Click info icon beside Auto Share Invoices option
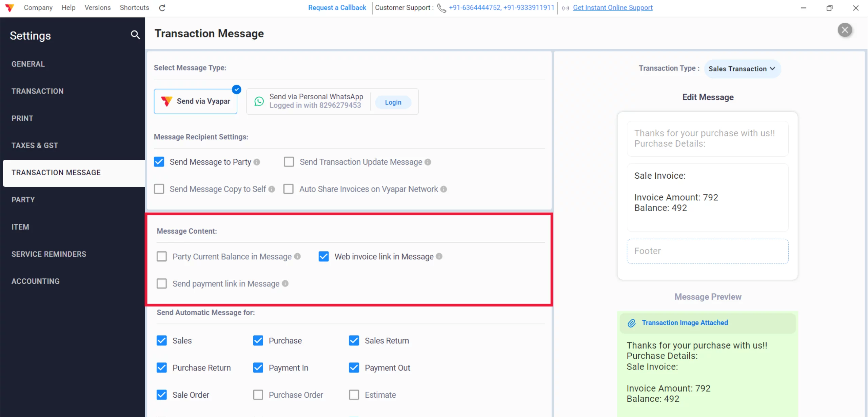The image size is (868, 417). [x=444, y=189]
